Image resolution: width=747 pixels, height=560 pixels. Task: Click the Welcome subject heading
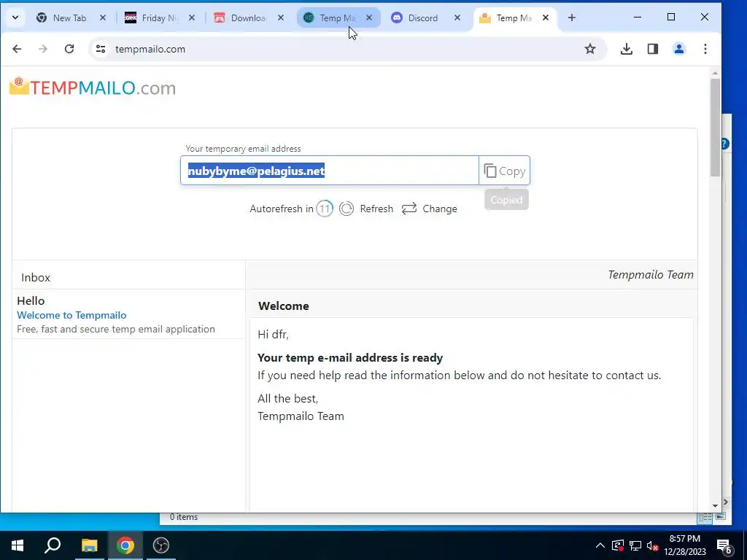284,306
